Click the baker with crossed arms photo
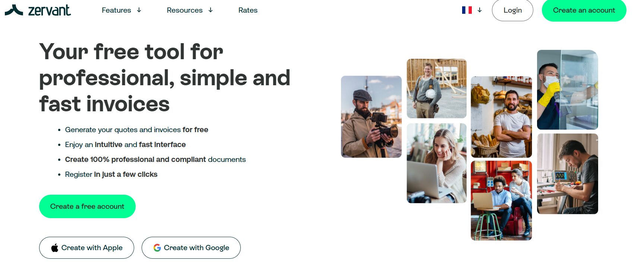Image resolution: width=644 pixels, height=271 pixels. [501, 117]
